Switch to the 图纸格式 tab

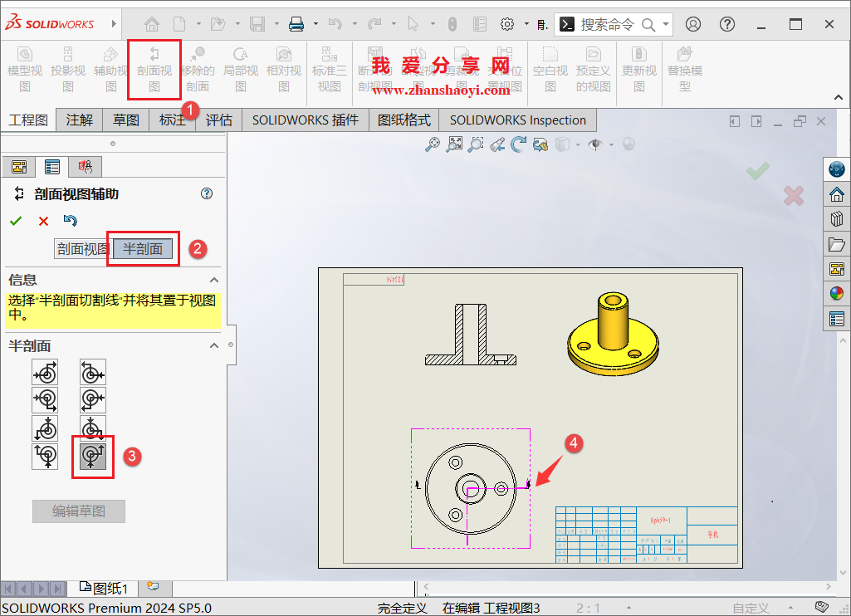point(404,120)
